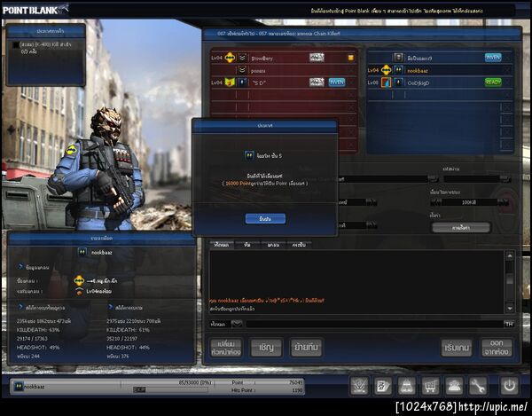Open the clan menu with the eagle emblem icon
The height and width of the screenshot is (416, 532).
pos(359,386)
